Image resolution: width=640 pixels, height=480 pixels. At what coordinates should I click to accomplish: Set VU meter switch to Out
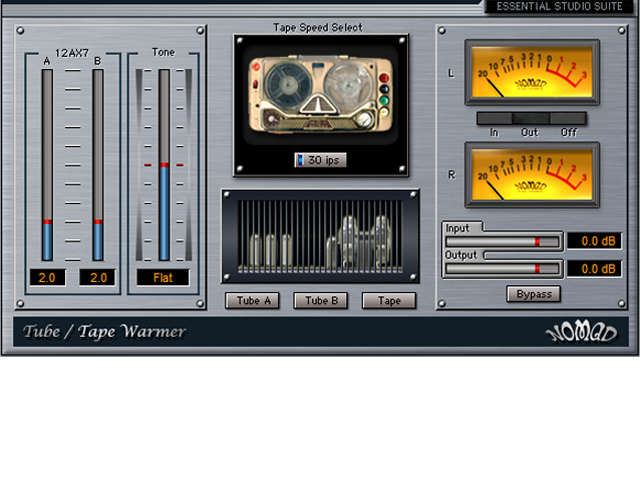[531, 119]
